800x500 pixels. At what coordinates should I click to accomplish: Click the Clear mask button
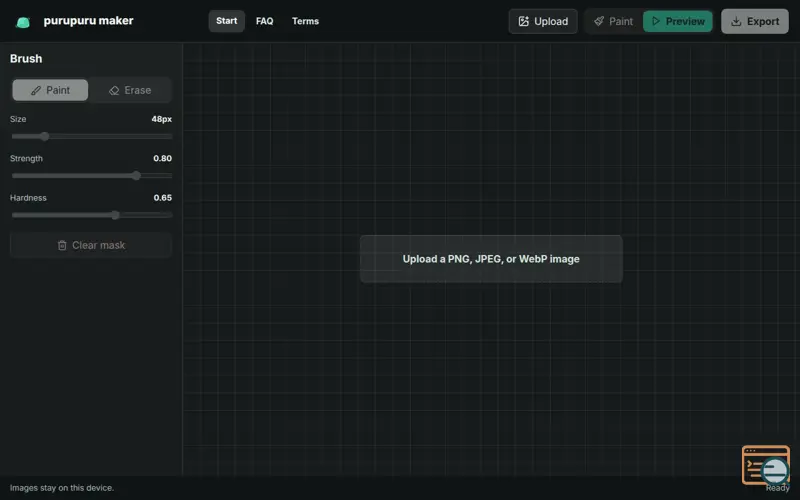[91, 245]
